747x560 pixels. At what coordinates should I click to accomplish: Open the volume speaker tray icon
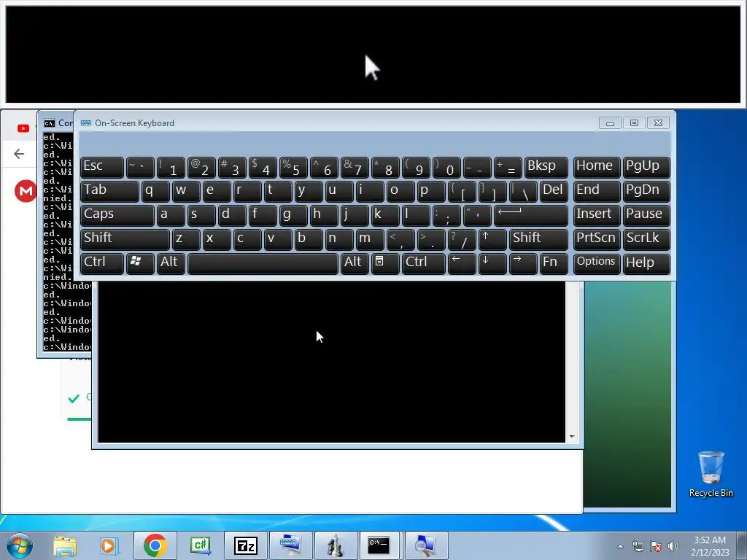673,546
